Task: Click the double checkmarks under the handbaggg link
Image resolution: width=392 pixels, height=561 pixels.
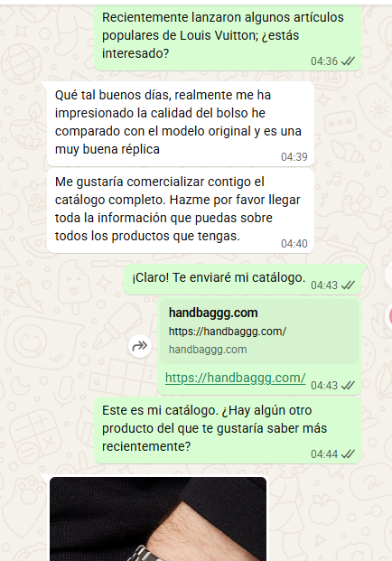Action: (x=348, y=386)
